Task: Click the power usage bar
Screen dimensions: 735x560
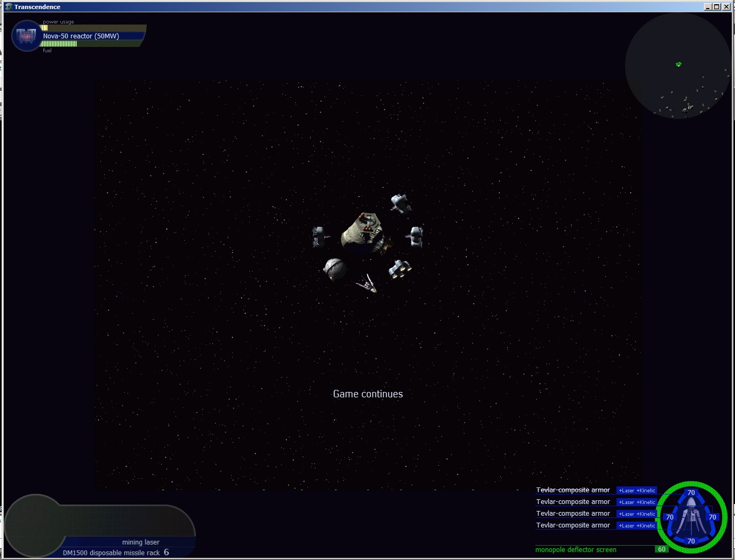Action: coord(94,28)
